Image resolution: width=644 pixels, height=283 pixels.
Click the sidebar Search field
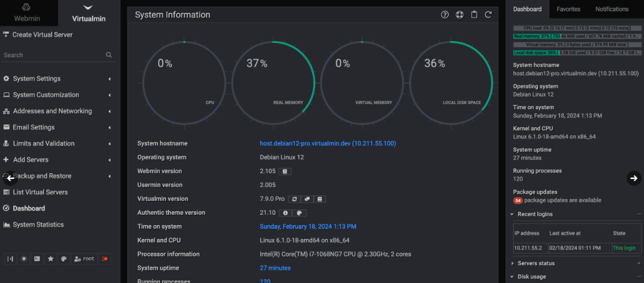[x=52, y=55]
